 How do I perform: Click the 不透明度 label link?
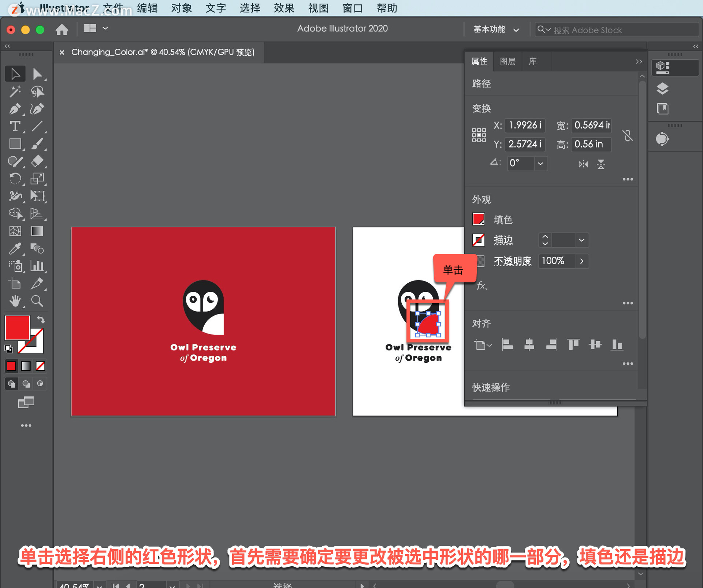tap(512, 261)
